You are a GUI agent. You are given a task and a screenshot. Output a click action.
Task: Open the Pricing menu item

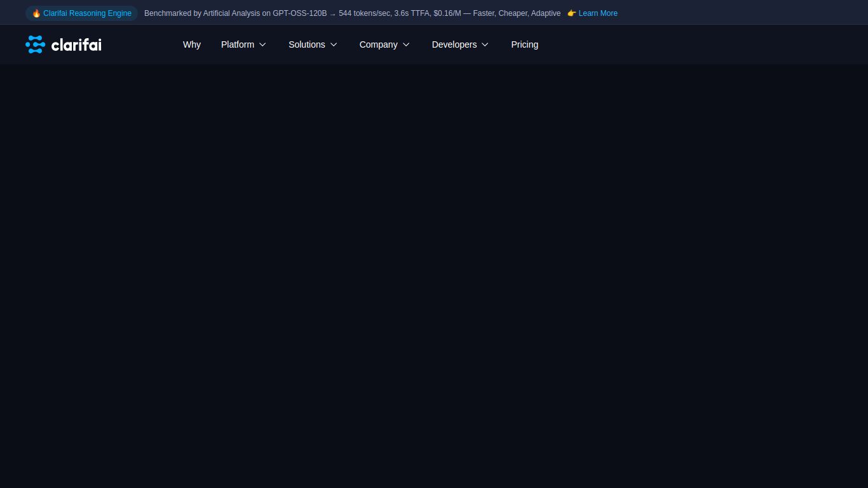click(524, 44)
